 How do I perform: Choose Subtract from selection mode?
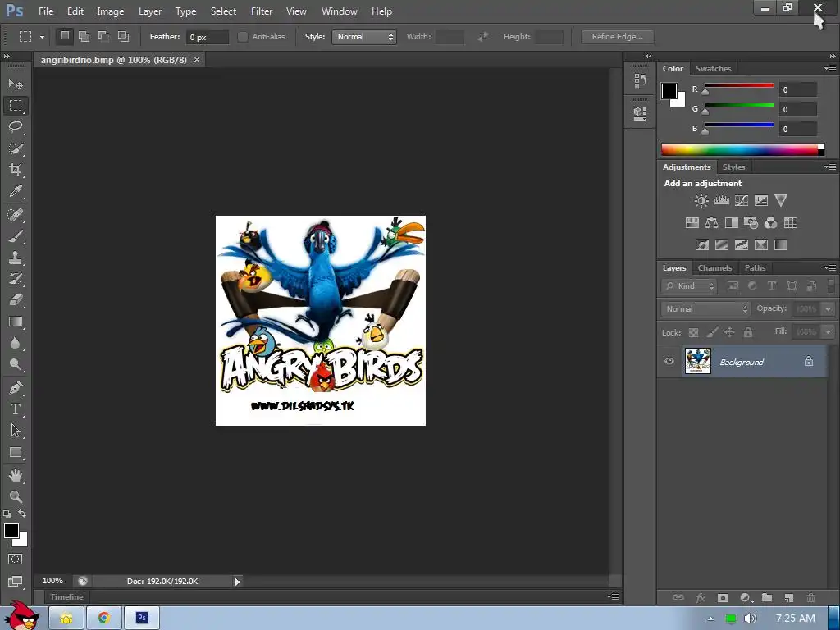coord(103,36)
